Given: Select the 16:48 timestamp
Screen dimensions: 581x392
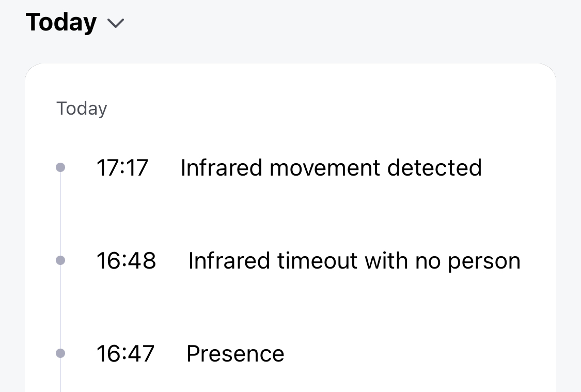Looking at the screenshot, I should click(x=126, y=261).
